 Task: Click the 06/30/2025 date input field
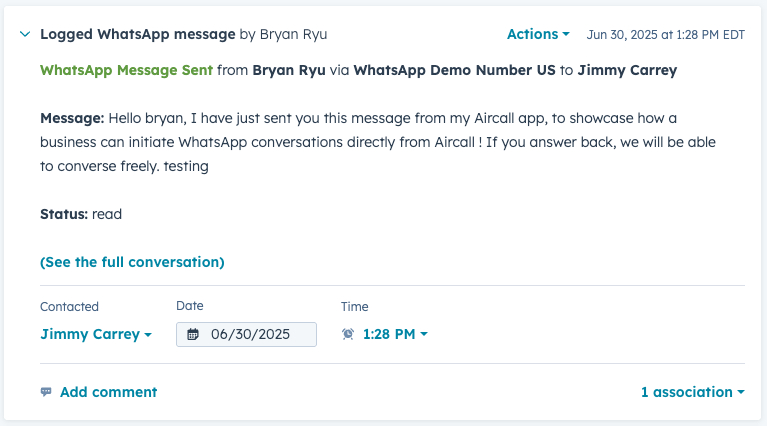pos(246,334)
